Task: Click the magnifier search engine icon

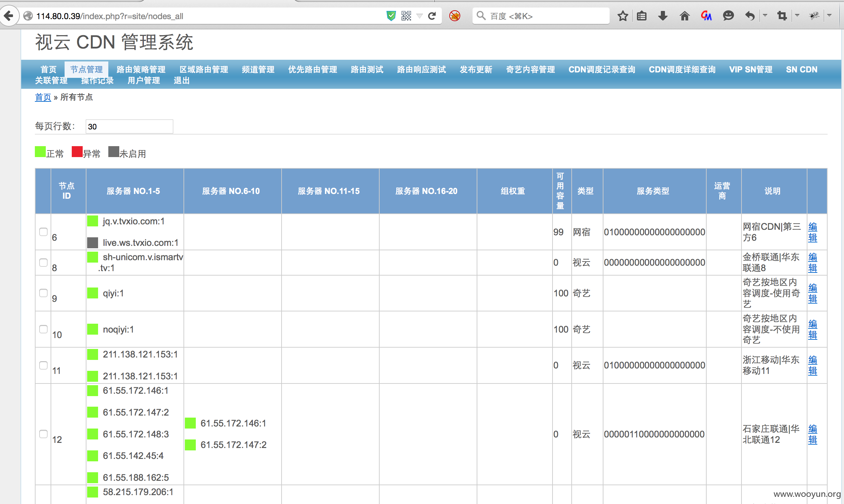Action: [481, 16]
